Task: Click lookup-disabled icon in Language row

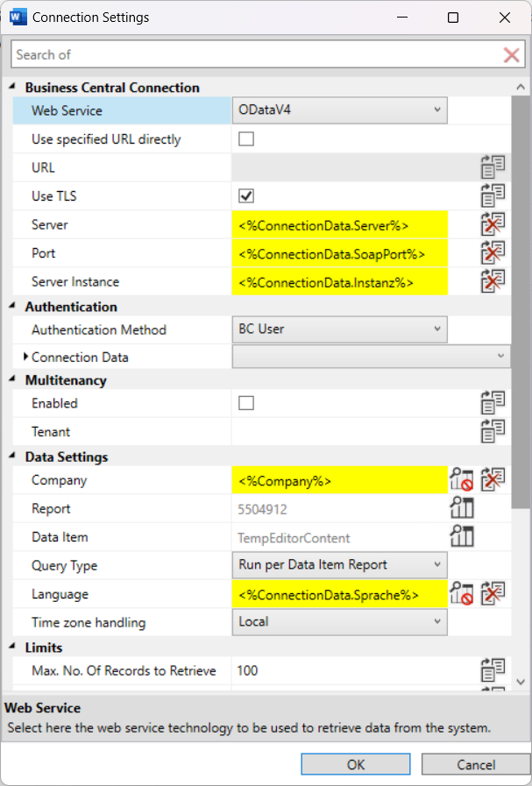Action: point(461,593)
